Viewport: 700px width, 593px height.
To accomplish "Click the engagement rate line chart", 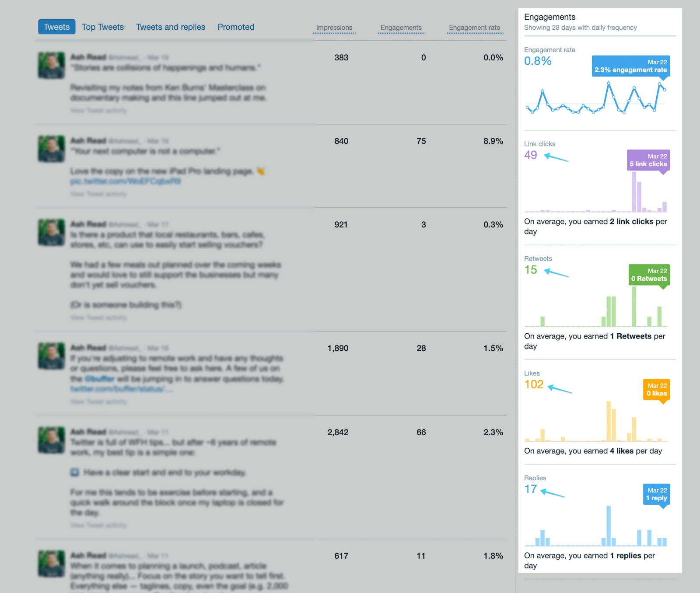I will 596,98.
